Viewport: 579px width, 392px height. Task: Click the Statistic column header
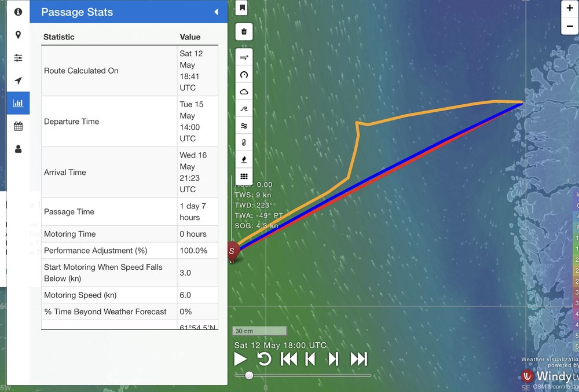click(59, 37)
